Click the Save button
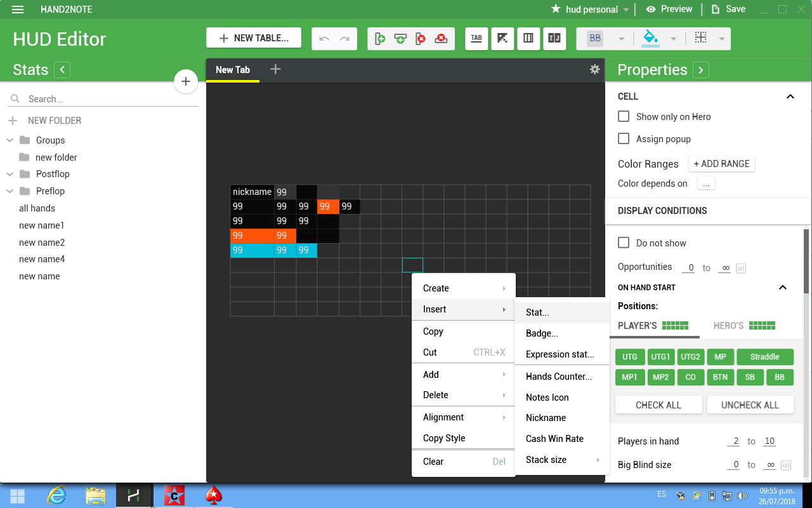812x508 pixels. coord(728,9)
